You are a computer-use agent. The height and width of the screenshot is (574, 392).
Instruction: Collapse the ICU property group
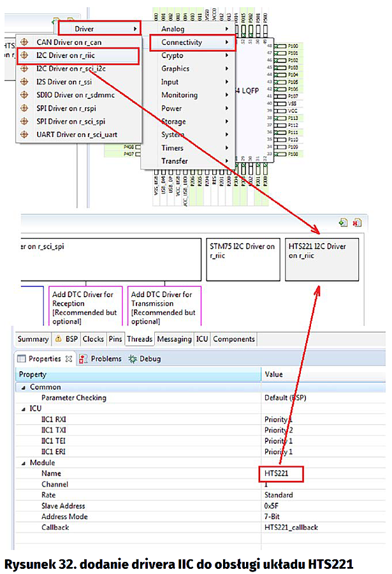point(24,409)
